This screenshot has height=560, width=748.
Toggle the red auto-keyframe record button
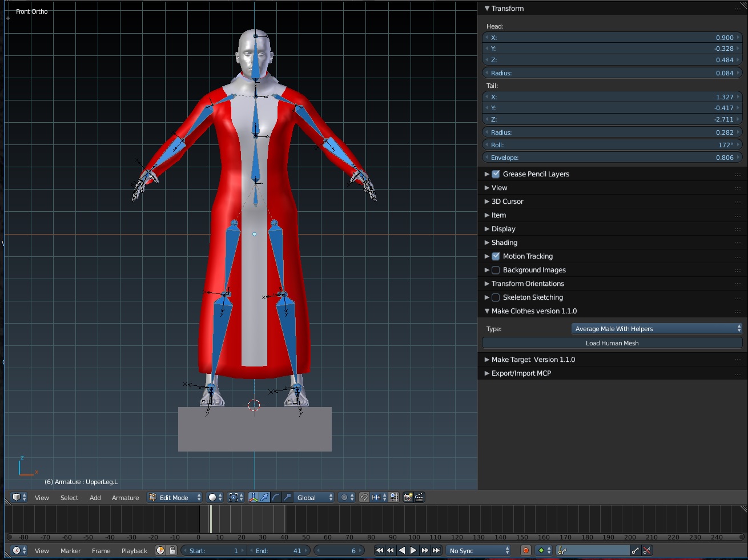pyautogui.click(x=526, y=550)
